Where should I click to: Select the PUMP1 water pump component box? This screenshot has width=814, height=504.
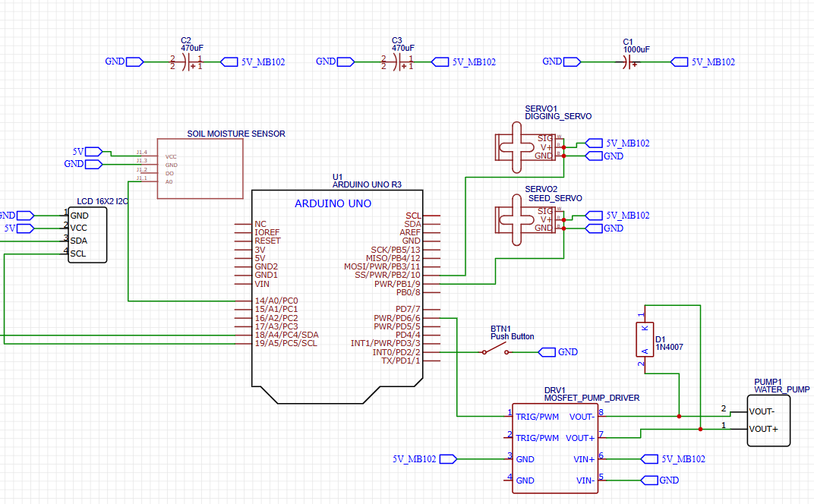768,421
